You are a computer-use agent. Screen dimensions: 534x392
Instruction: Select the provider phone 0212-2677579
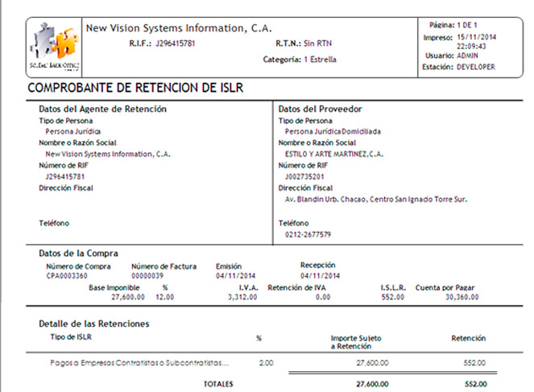(x=308, y=234)
